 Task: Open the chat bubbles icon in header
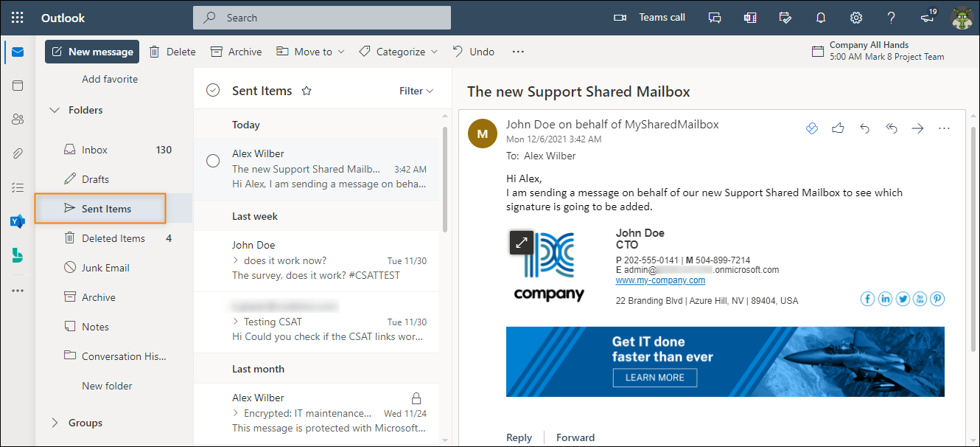click(715, 18)
